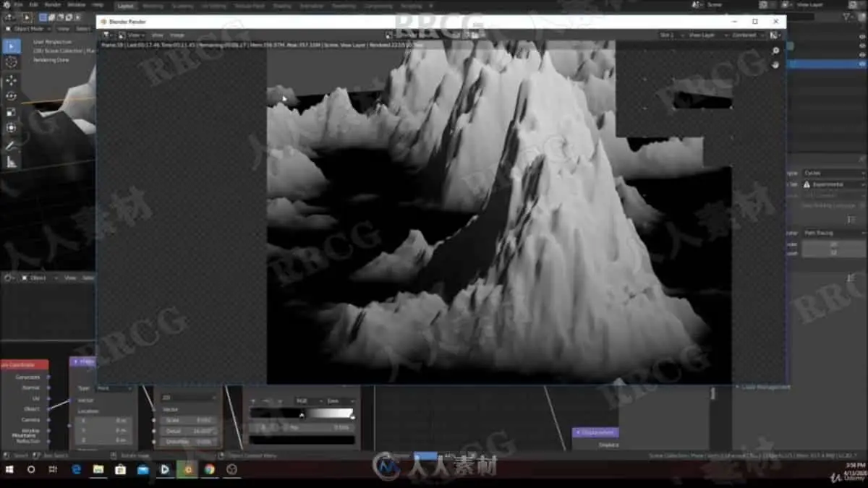Open Microsoft Store from taskbar

tap(120, 469)
